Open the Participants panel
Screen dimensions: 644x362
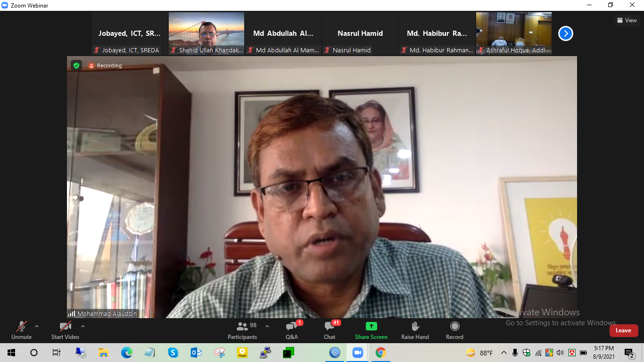tap(242, 330)
